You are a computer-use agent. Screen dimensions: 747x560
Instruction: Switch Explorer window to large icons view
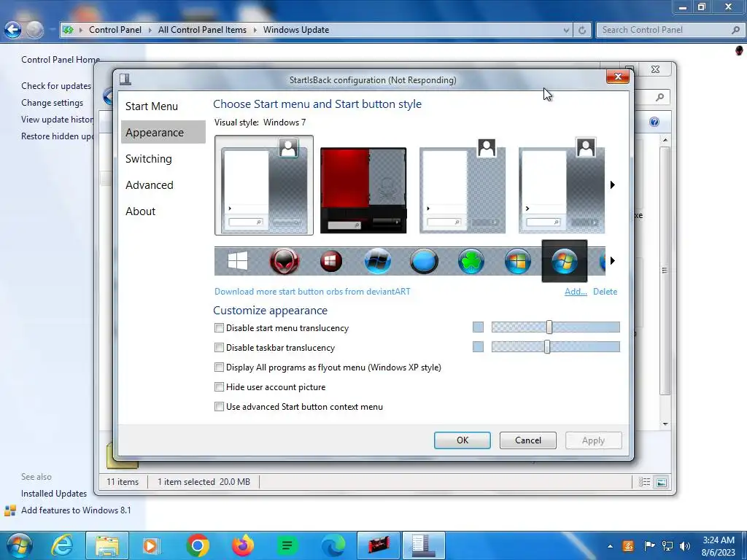coord(661,482)
